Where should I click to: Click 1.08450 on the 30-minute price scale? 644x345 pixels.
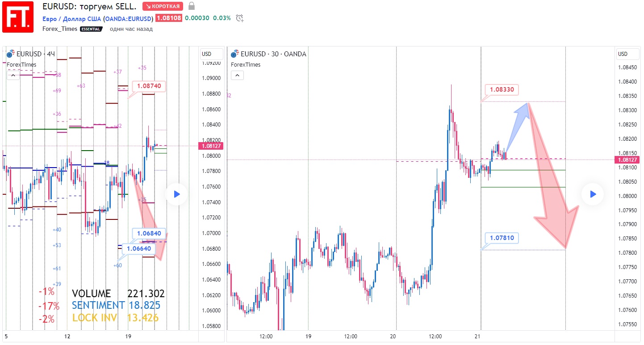pyautogui.click(x=627, y=67)
